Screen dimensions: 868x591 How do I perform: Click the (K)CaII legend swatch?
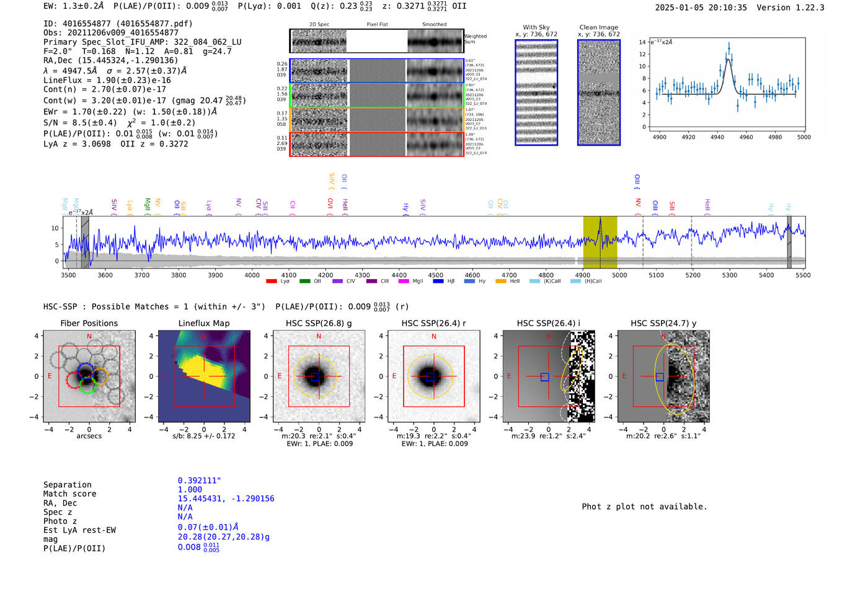(534, 282)
